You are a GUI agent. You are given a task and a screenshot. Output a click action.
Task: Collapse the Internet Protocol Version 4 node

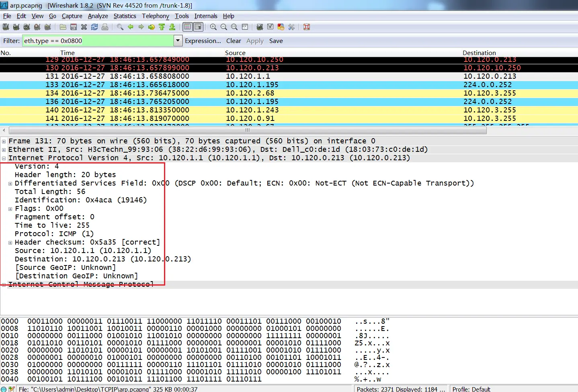[x=4, y=158]
